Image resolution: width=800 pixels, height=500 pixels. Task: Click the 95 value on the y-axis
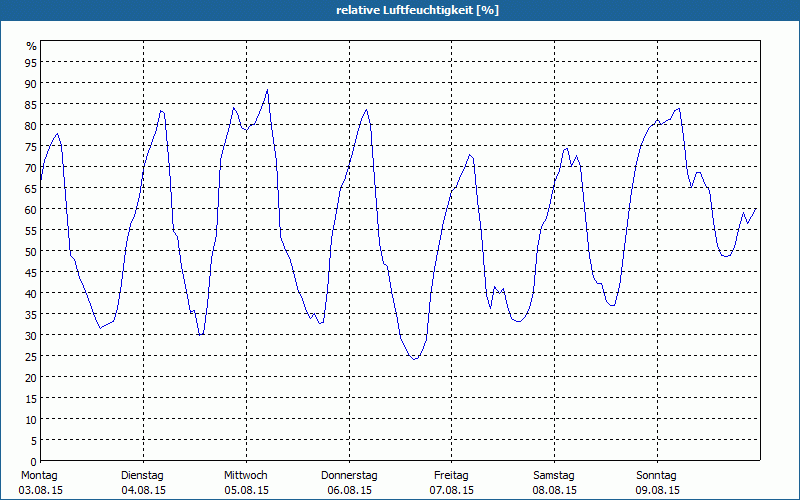[31, 62]
